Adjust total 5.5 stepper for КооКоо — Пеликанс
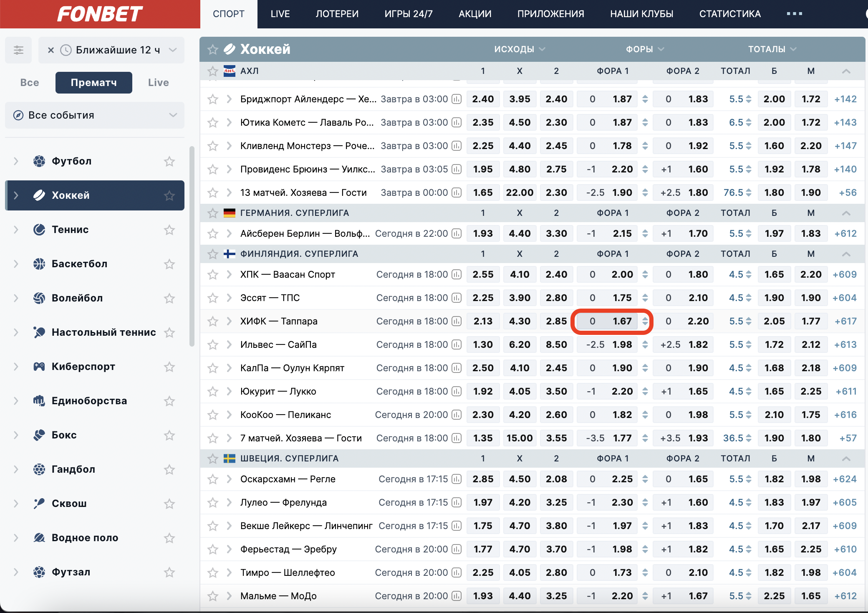This screenshot has height=613, width=868. [x=749, y=415]
